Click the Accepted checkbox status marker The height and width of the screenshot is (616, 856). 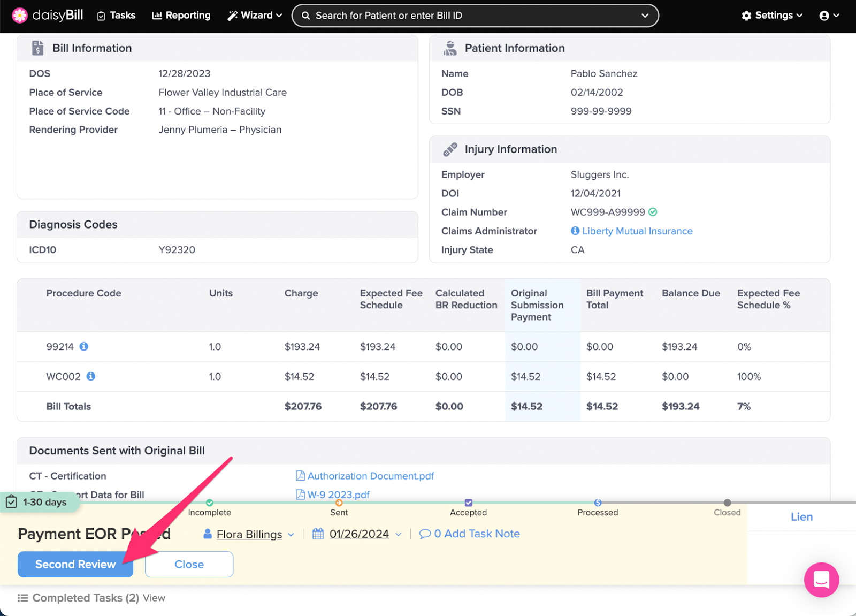[468, 503]
